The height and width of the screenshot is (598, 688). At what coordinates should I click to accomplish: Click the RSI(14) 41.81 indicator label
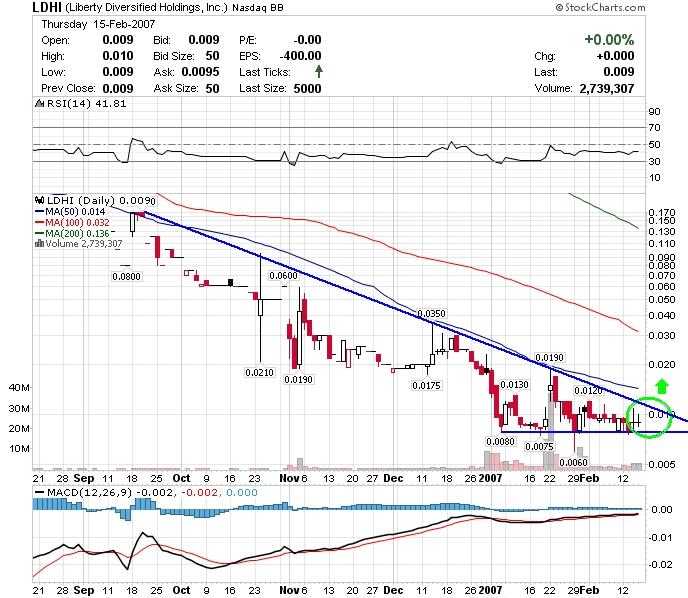[86, 104]
